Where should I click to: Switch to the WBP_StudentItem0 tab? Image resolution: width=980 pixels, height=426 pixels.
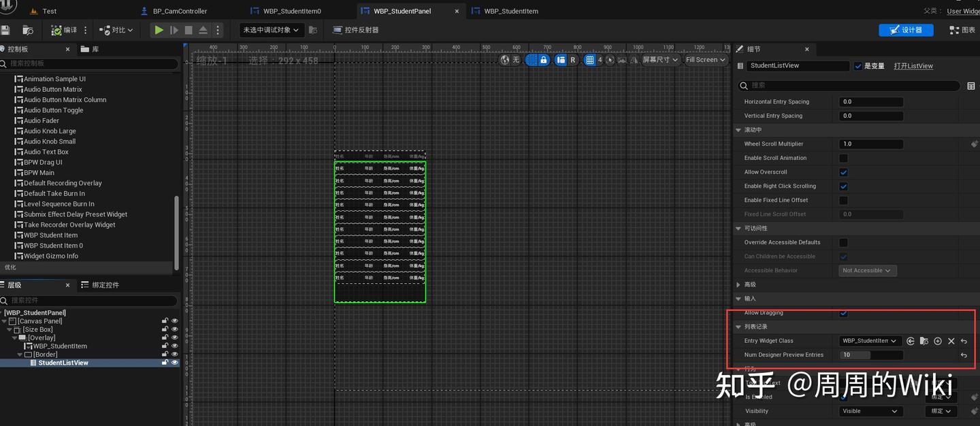click(x=291, y=11)
